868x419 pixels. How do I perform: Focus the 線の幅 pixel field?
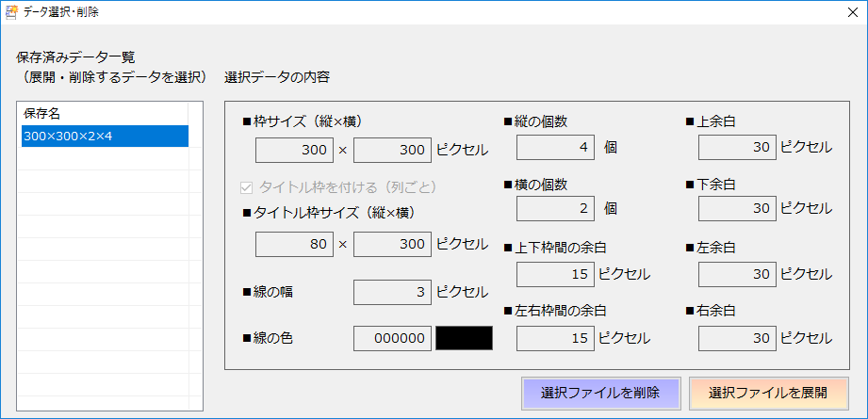(x=392, y=292)
